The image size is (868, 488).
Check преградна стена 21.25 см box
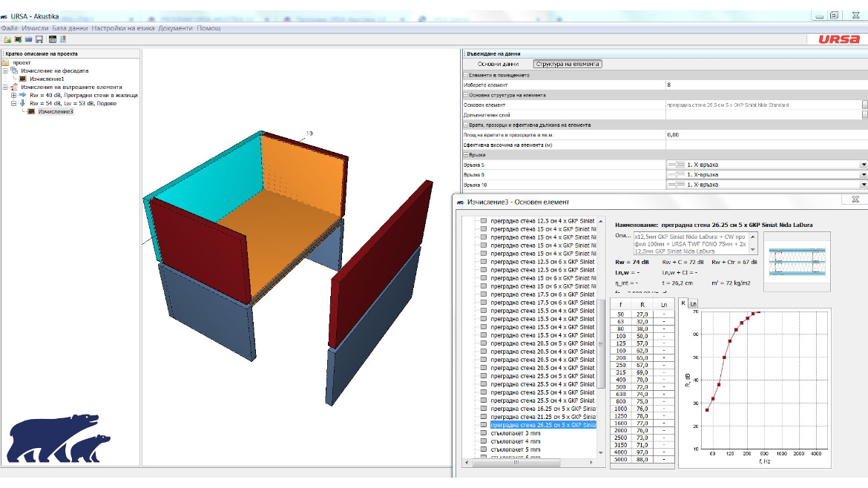[483, 417]
